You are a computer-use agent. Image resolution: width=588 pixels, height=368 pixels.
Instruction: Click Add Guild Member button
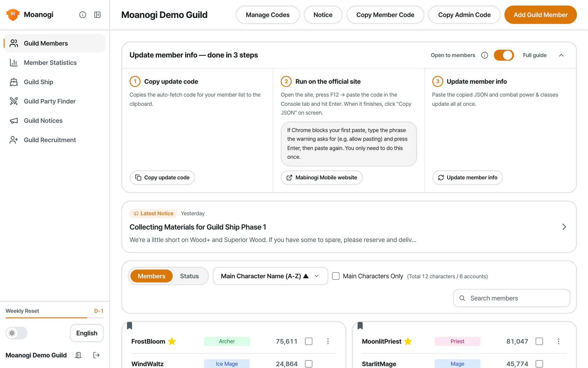(x=541, y=15)
